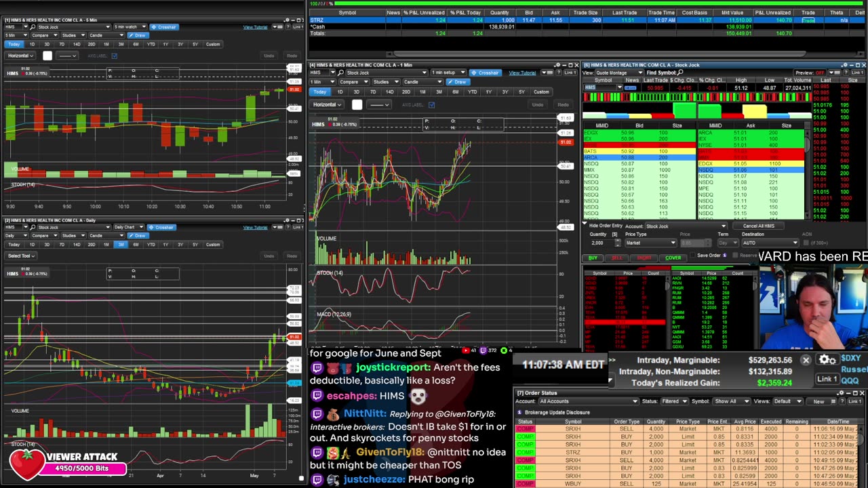Click the red SELL button
868x488 pixels.
point(616,258)
